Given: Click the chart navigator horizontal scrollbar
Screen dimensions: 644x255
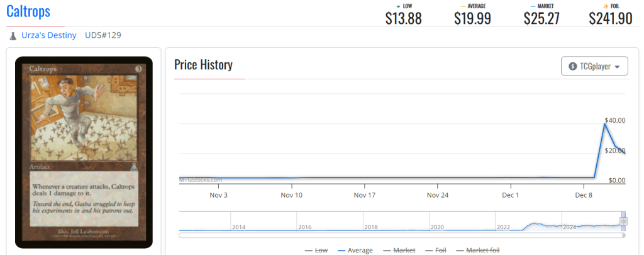Looking at the screenshot, I should 401,235.
